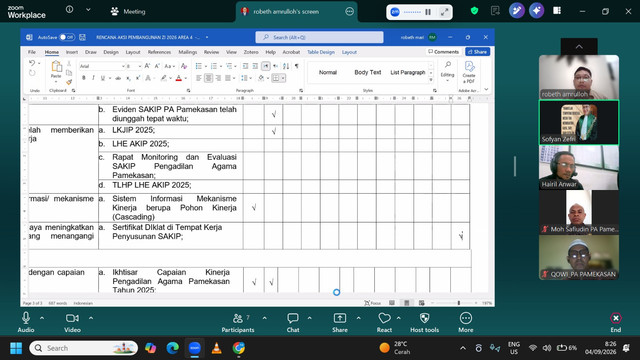Screen dimensions: 640x360
Task: Switch to Print Layout view in status bar
Action: pos(407,303)
